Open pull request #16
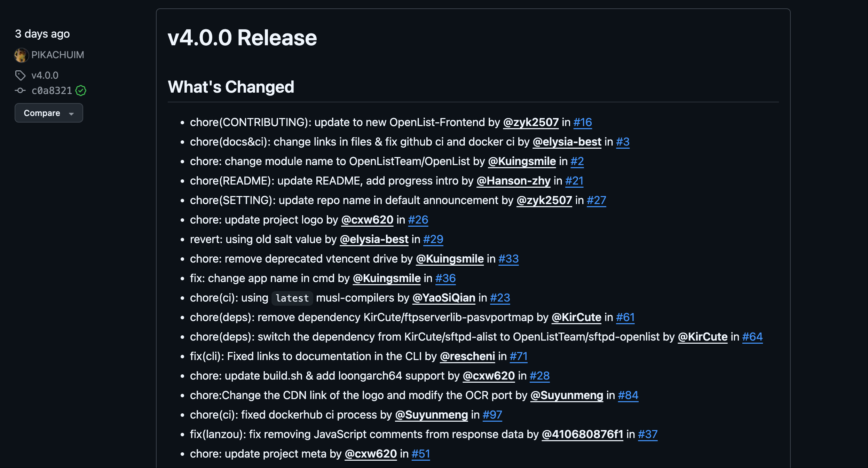 pyautogui.click(x=582, y=123)
